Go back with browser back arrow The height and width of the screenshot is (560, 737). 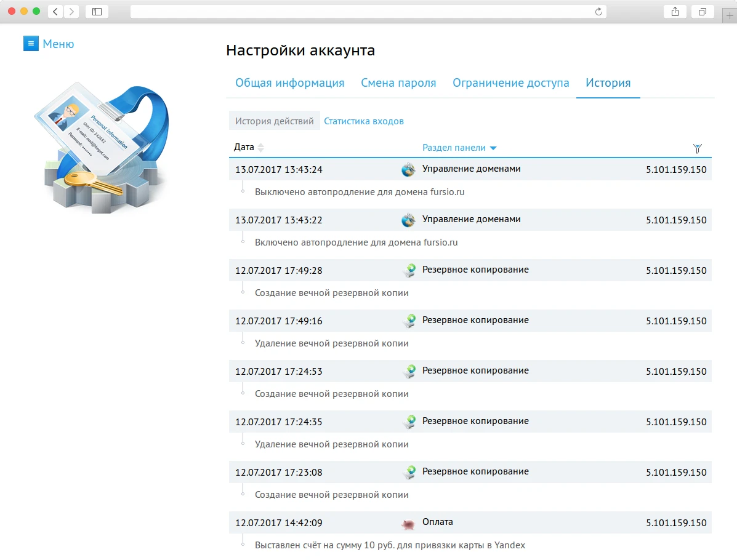tap(55, 12)
